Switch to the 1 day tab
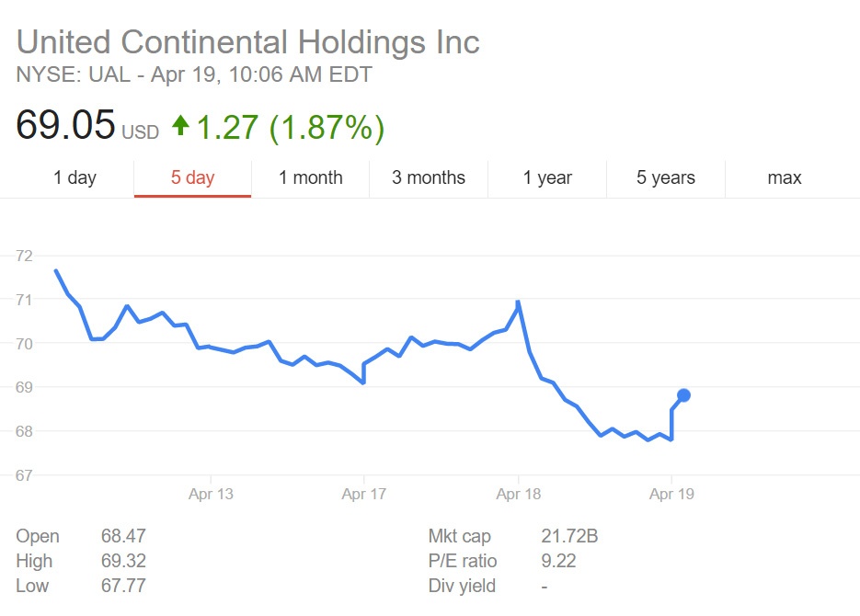Viewport: 860px width, 616px height. [x=75, y=178]
